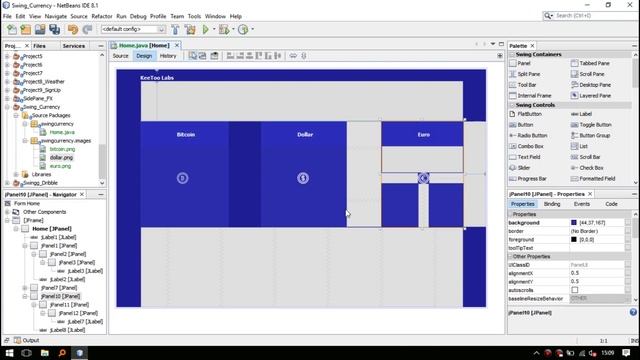The height and width of the screenshot is (360, 640).
Task: Select Combo Box in the Palette
Action: [526, 146]
